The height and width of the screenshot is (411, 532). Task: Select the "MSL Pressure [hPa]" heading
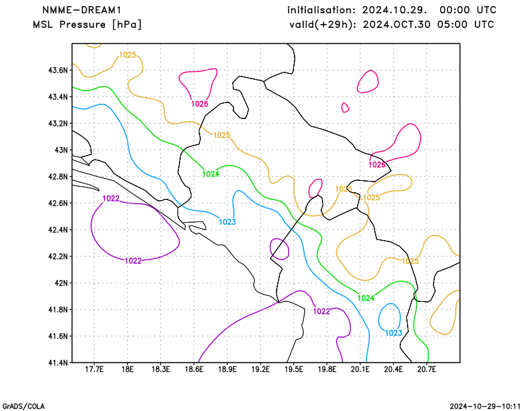pos(87,25)
